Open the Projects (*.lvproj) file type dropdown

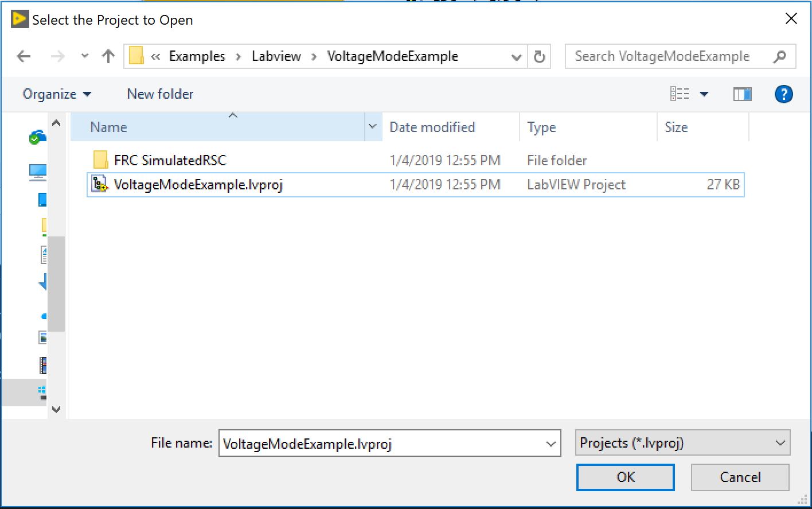[682, 443]
